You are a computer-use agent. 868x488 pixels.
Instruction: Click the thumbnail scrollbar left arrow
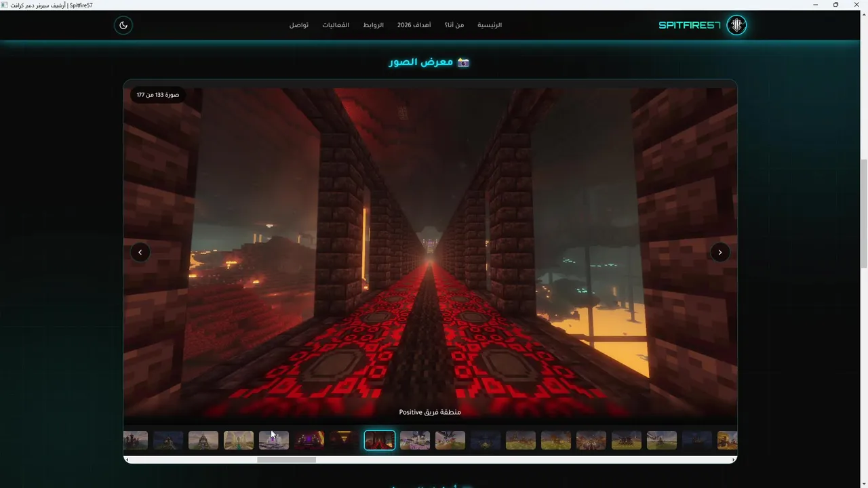[x=127, y=460]
